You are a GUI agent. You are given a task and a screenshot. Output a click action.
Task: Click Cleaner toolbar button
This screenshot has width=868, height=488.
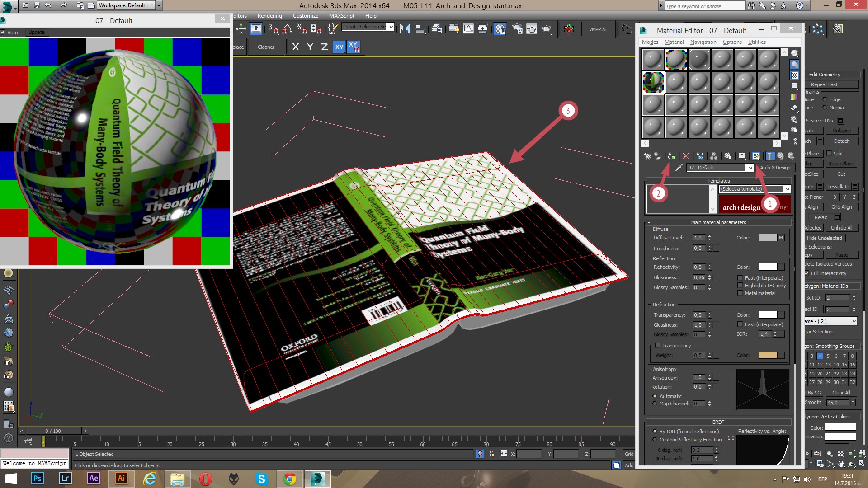click(266, 47)
